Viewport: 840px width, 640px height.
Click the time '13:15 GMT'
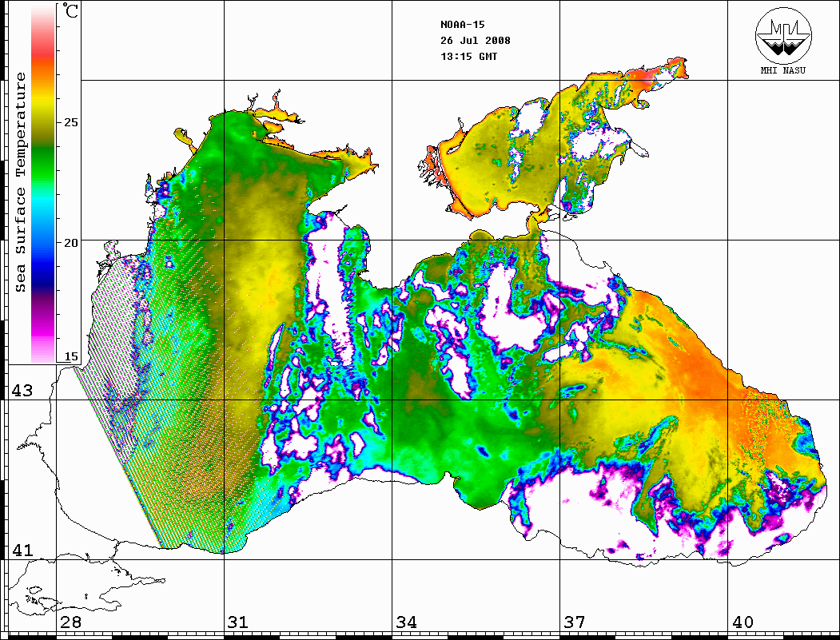click(x=468, y=56)
